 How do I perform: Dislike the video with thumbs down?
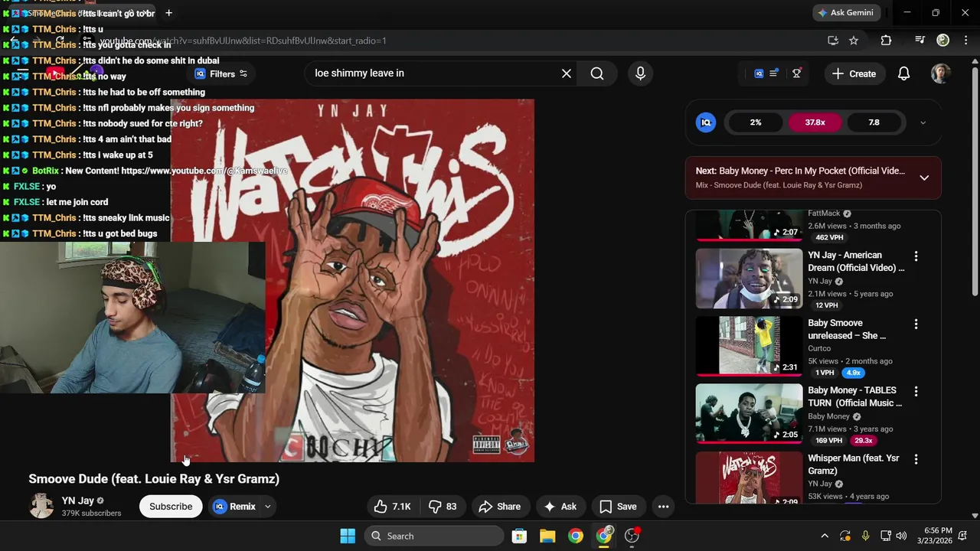click(x=443, y=507)
